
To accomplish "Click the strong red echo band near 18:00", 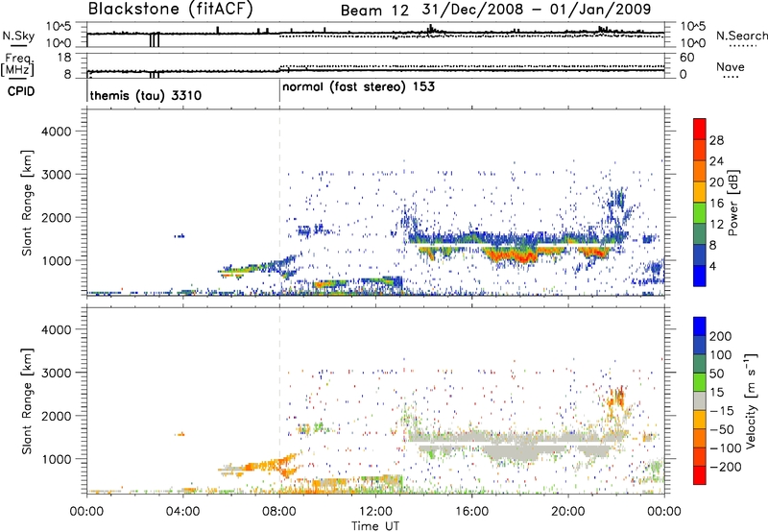I will tap(512, 255).
